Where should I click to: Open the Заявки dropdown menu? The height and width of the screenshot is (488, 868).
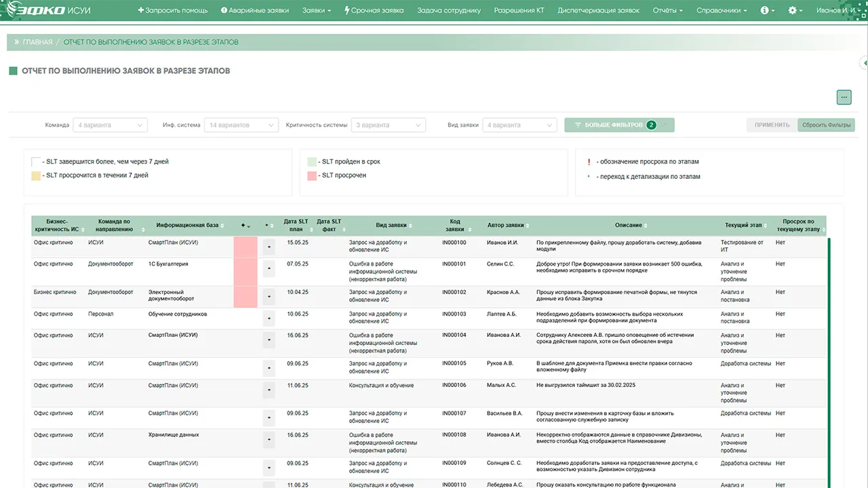[x=317, y=10]
